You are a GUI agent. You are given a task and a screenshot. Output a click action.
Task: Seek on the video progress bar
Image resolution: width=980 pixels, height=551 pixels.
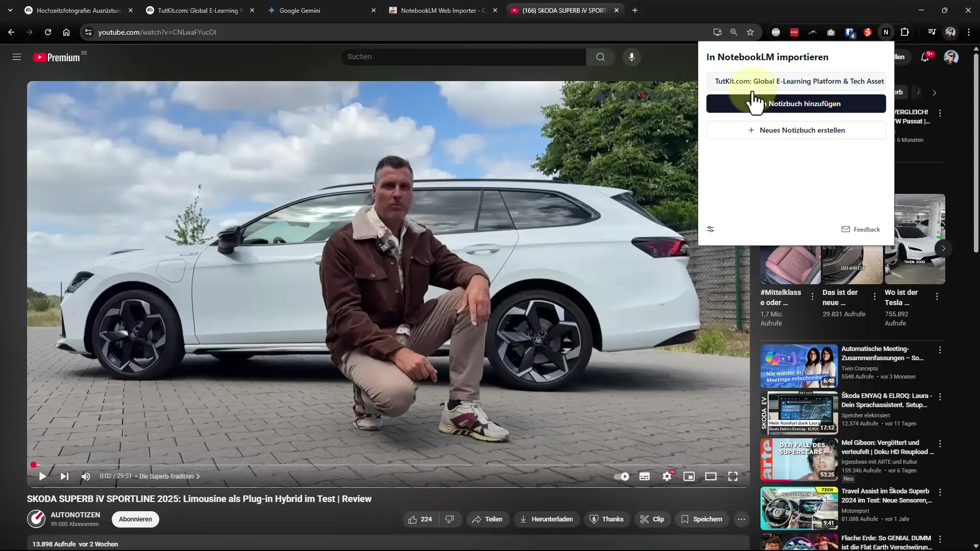tap(388, 465)
